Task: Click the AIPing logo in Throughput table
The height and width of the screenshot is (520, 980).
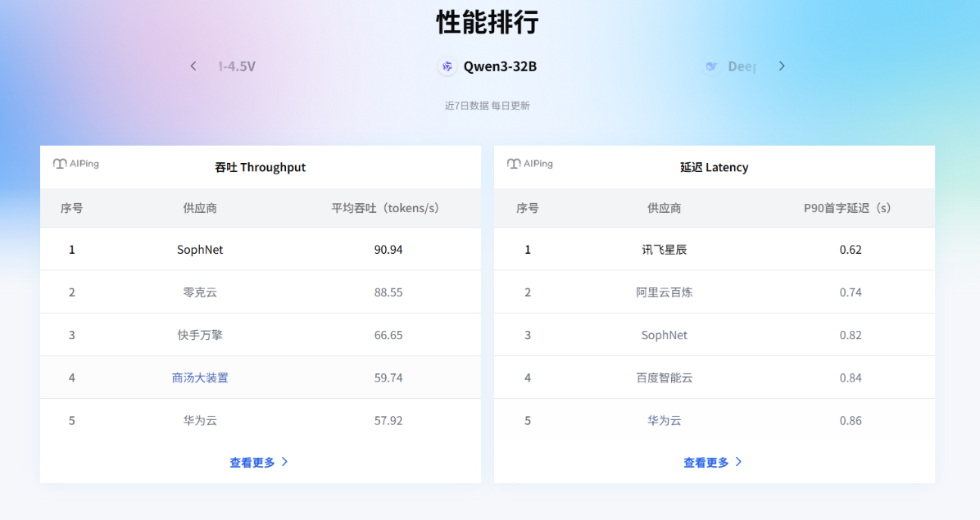Action: click(76, 164)
